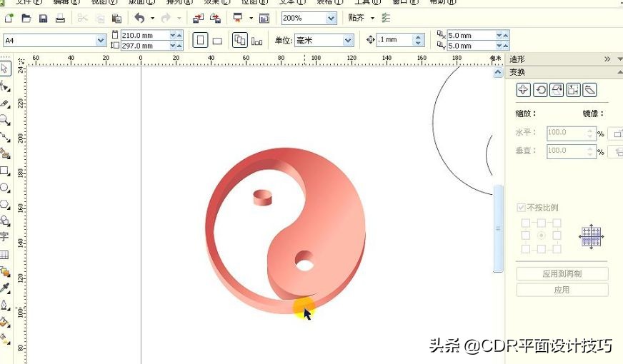
Task: Select the Ellipse tool in toolbox
Action: pos(4,188)
